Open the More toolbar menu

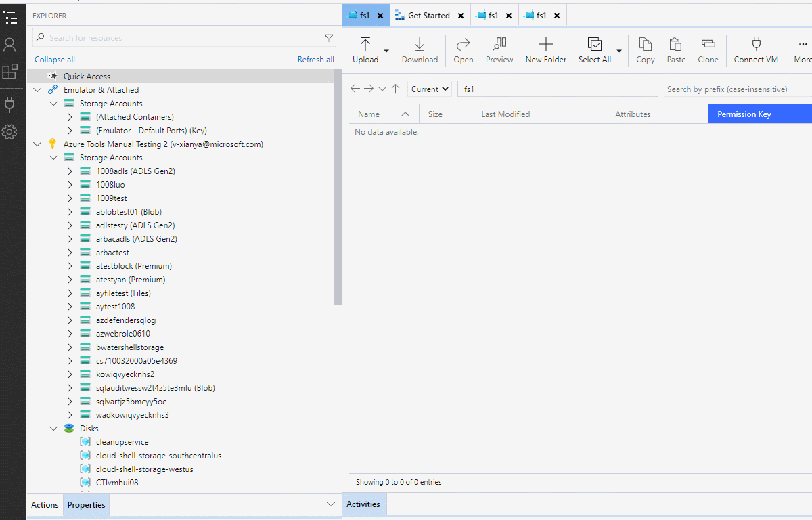[x=803, y=51]
